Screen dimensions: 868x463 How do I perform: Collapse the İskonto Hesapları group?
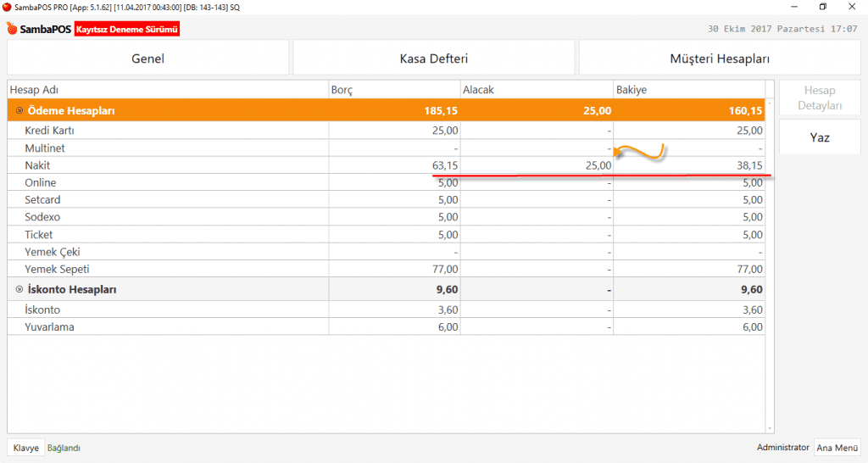(19, 290)
